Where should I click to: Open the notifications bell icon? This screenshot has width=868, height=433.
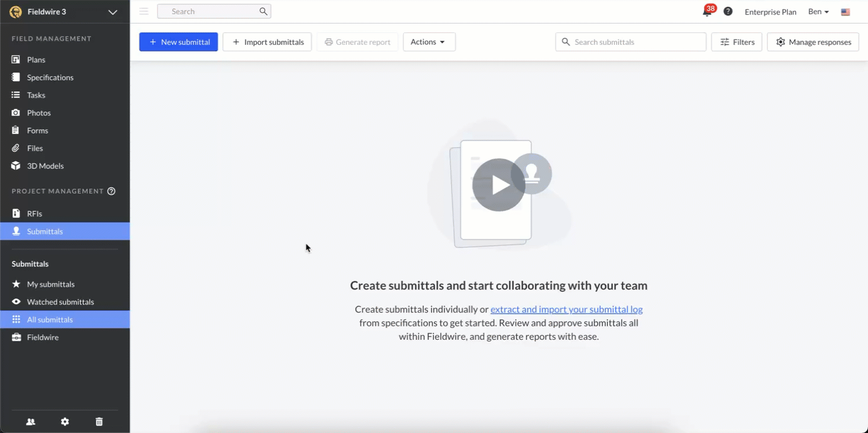pyautogui.click(x=707, y=12)
